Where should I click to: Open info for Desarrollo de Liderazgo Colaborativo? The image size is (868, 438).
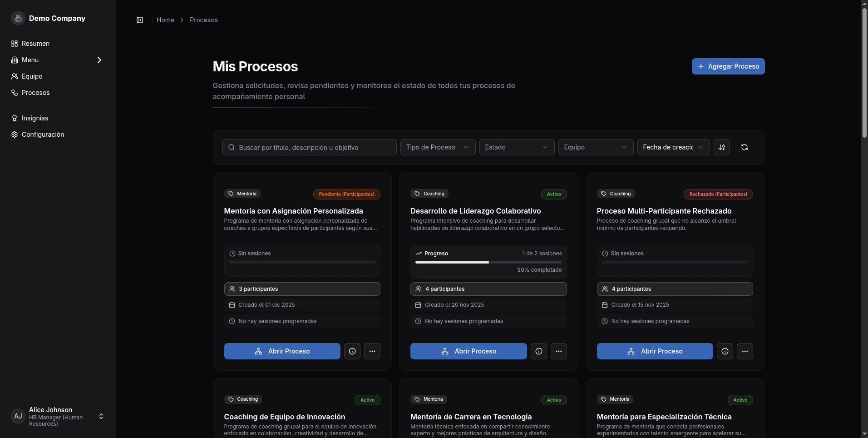[x=538, y=351]
